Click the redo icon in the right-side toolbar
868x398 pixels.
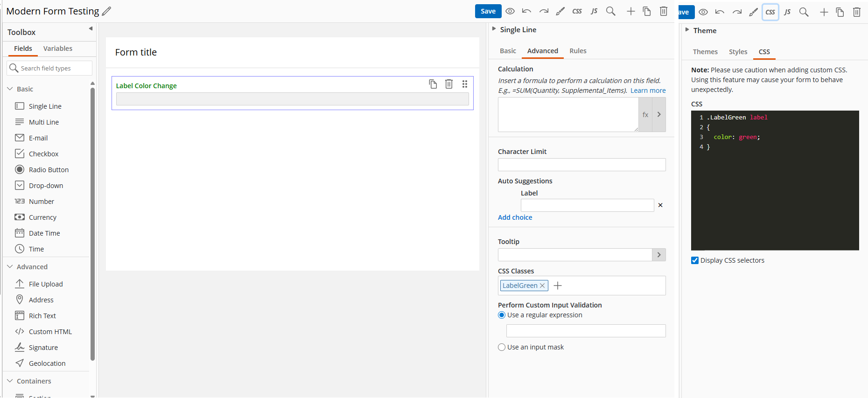pos(737,12)
